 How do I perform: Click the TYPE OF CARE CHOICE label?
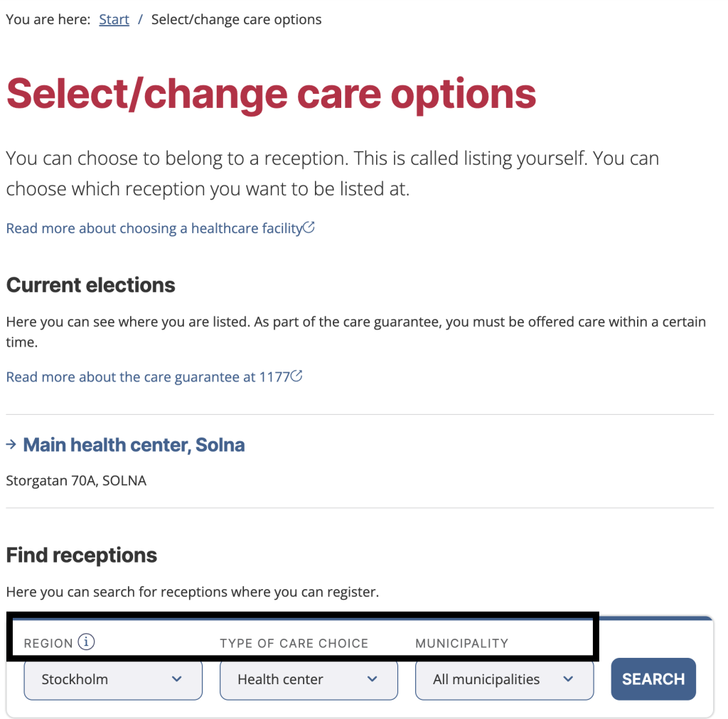click(x=294, y=643)
